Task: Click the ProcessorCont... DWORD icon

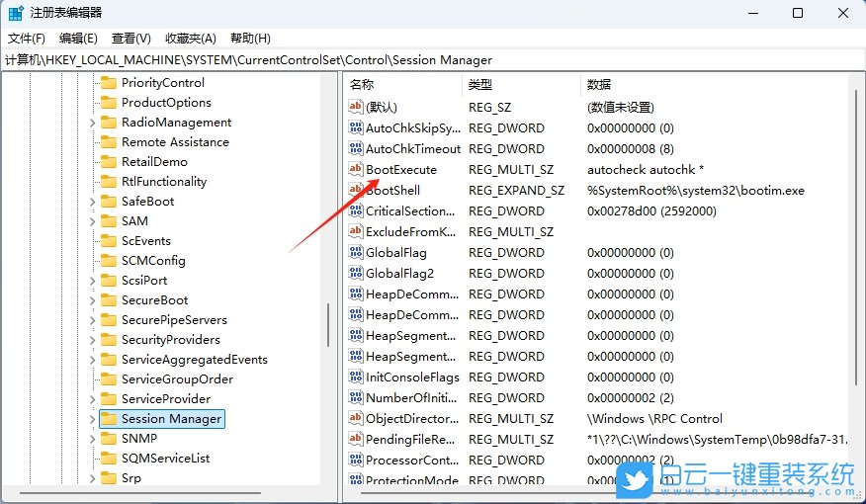Action: [x=356, y=460]
